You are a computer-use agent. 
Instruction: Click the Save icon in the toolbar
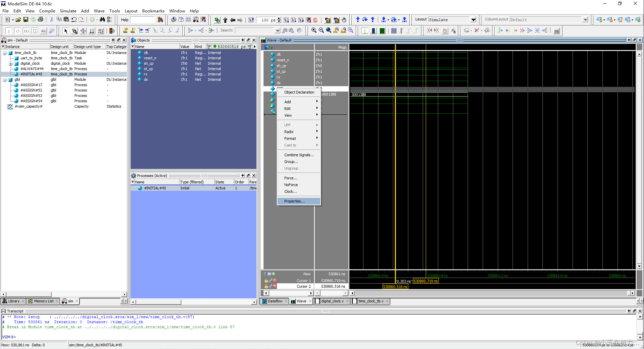click(25, 20)
